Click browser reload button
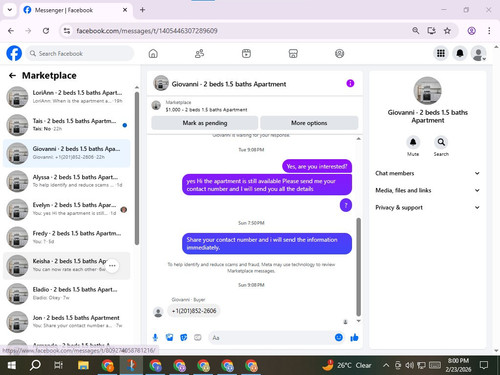500x375 pixels. (46, 31)
